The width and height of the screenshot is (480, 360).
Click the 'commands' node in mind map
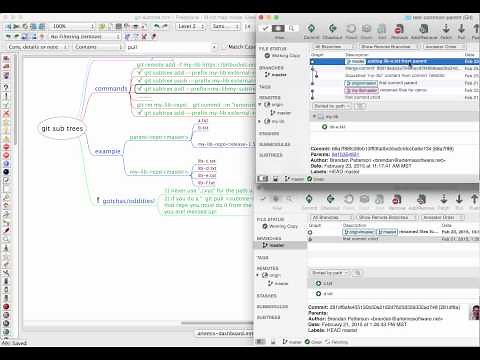pos(111,89)
